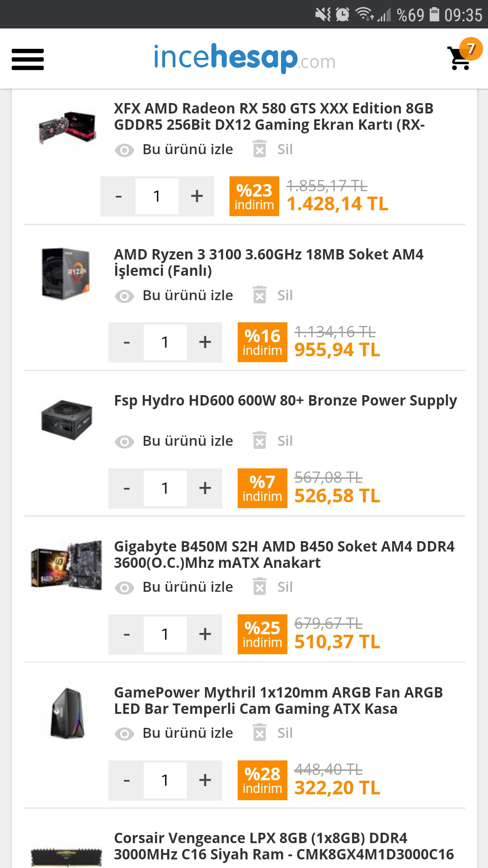
Task: Open AMD Ryzen 3 3100 product thumbnail
Action: coord(66,273)
